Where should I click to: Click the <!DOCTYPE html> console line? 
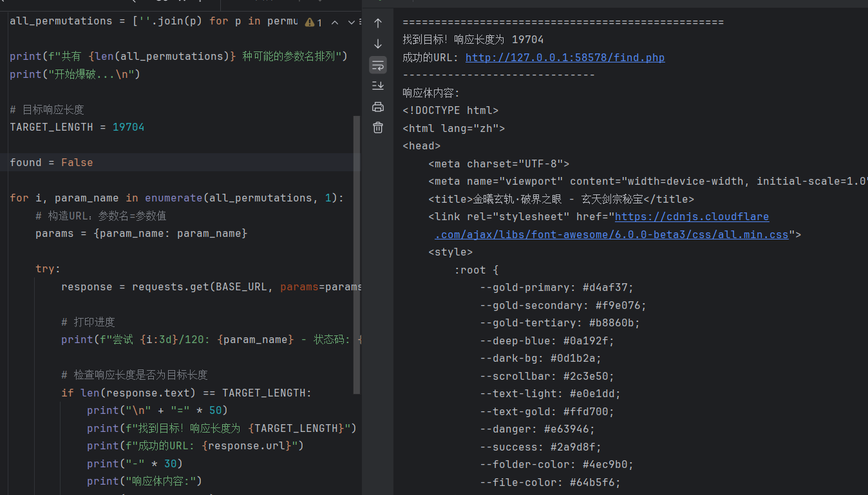pyautogui.click(x=450, y=111)
